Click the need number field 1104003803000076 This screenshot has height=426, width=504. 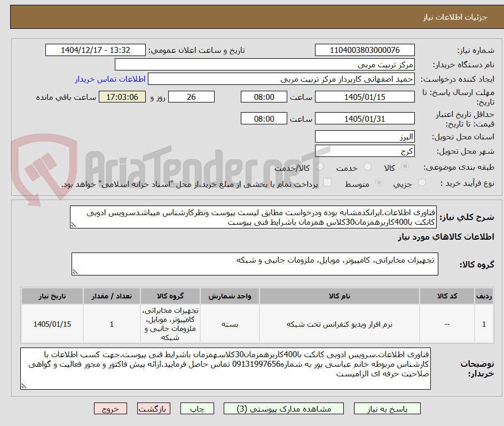365,50
